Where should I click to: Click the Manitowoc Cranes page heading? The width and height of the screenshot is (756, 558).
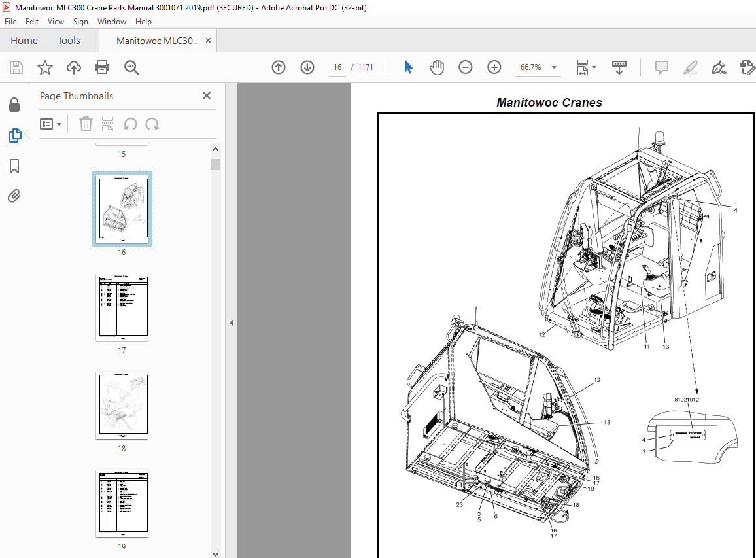(x=549, y=103)
